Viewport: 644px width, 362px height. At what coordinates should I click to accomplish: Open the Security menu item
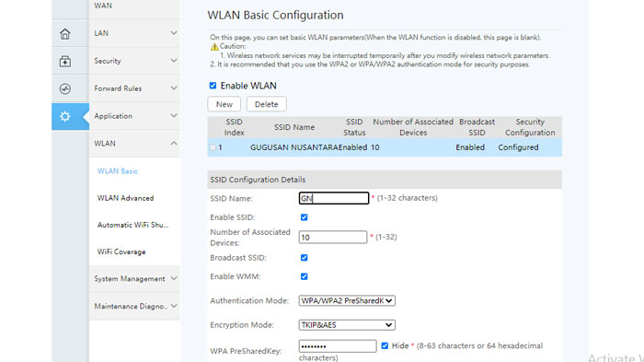point(108,61)
